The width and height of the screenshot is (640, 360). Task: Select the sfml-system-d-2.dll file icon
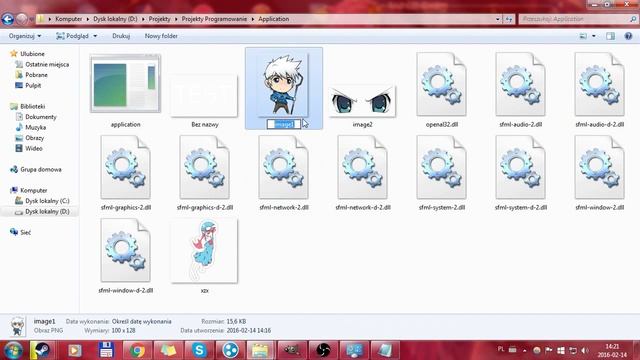tap(520, 167)
